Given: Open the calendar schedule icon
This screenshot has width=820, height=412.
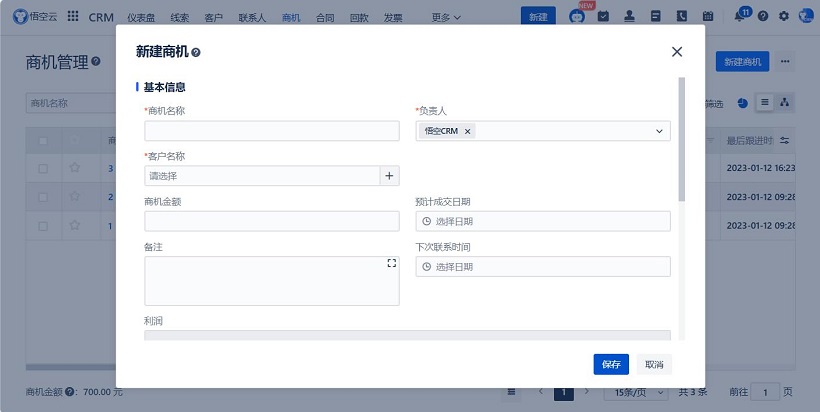Looking at the screenshot, I should point(708,16).
